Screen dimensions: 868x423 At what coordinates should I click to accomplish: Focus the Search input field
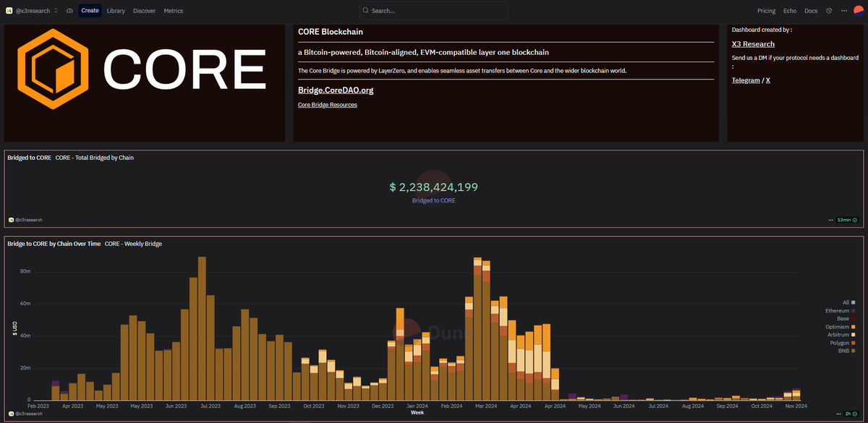coord(434,11)
